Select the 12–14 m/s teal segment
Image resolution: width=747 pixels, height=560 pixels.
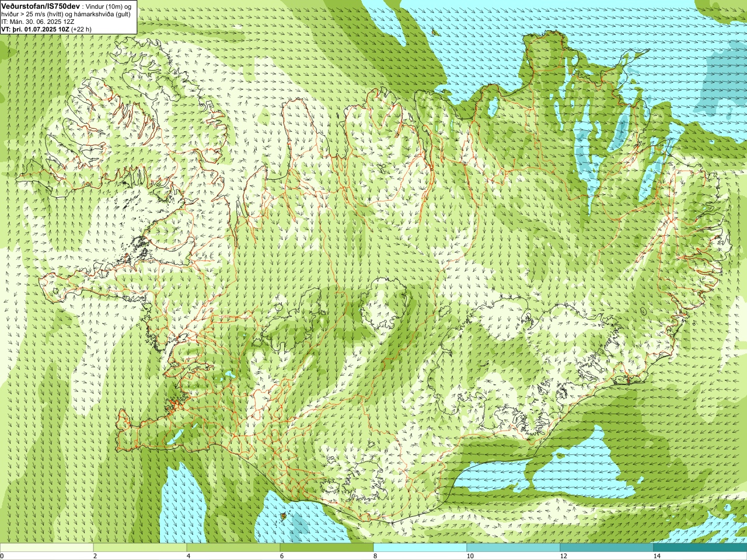[x=607, y=548]
